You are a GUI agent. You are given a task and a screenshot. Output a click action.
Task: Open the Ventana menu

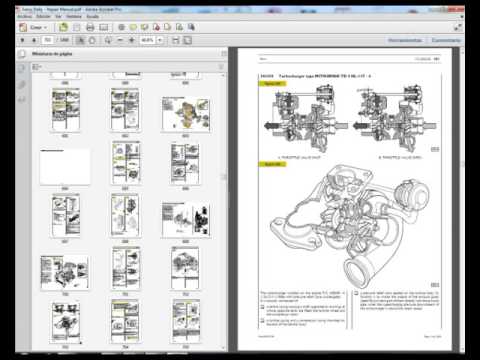74,16
